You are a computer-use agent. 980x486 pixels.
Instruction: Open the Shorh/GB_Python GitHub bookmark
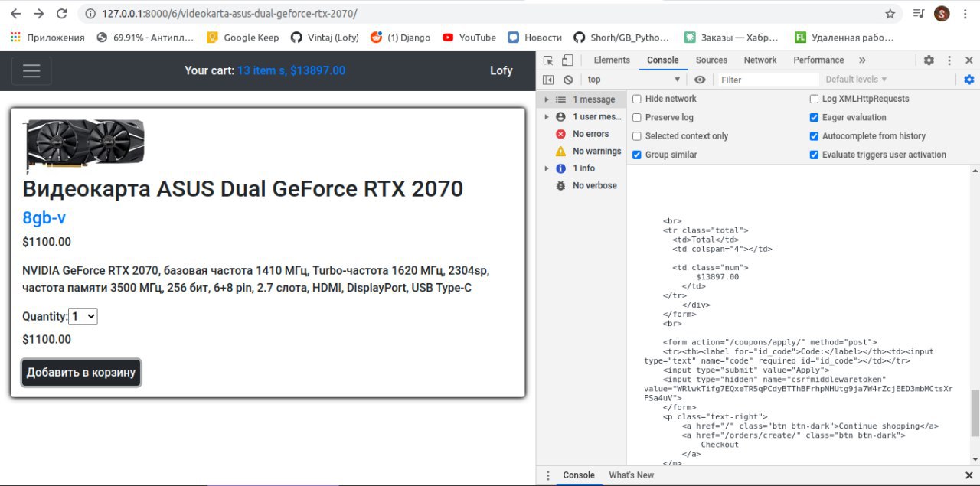coord(621,37)
